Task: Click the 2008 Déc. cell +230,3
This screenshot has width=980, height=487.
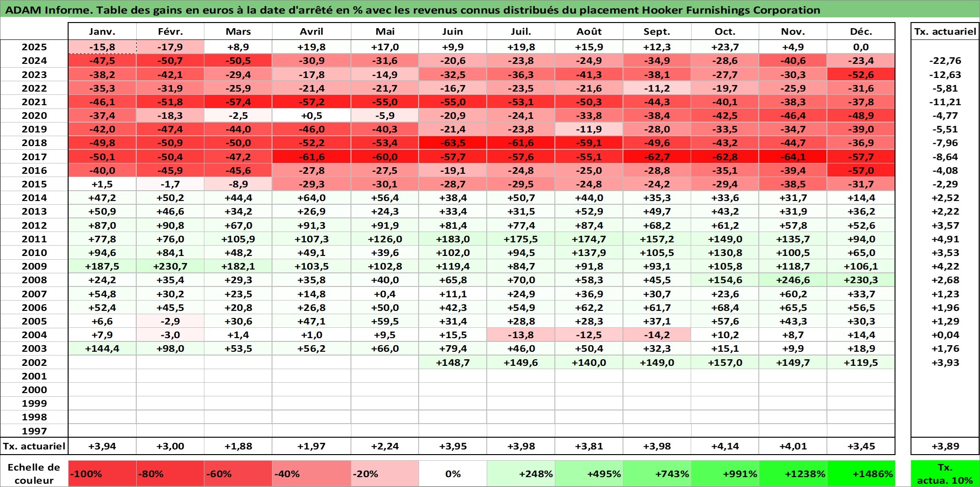Action: (x=861, y=280)
